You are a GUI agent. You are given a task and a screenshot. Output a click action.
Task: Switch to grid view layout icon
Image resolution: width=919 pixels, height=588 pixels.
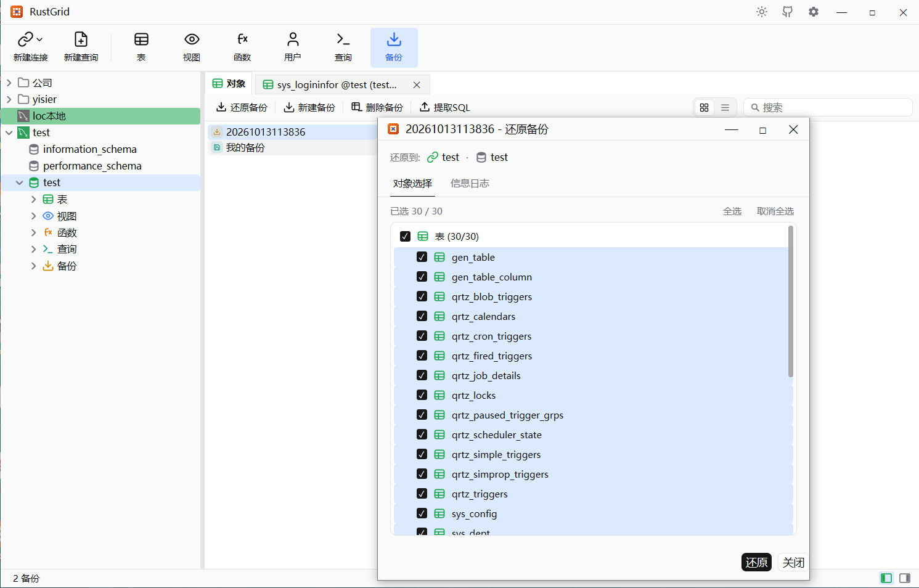[x=705, y=107]
